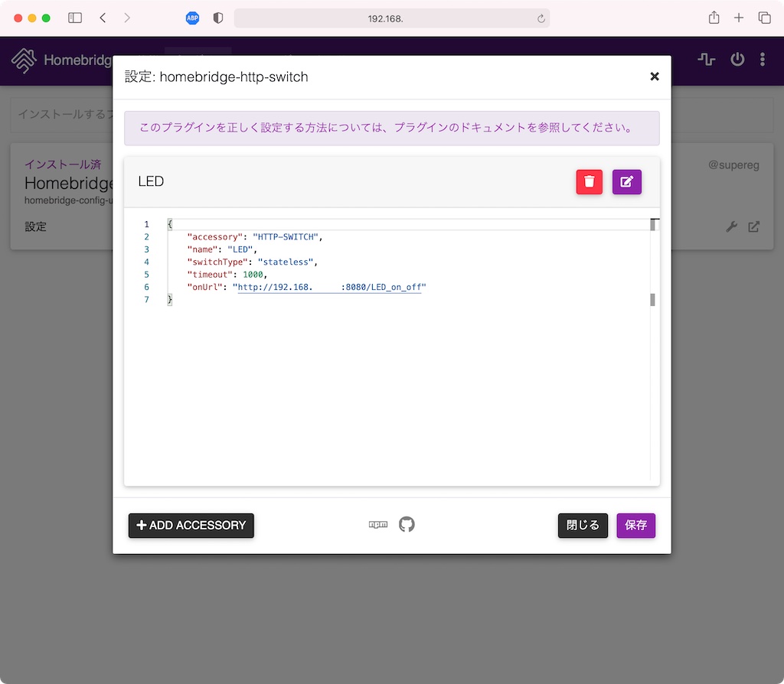This screenshot has width=784, height=684.
Task: Close the homebridge-http-switch settings dialog with the X
Action: click(655, 77)
